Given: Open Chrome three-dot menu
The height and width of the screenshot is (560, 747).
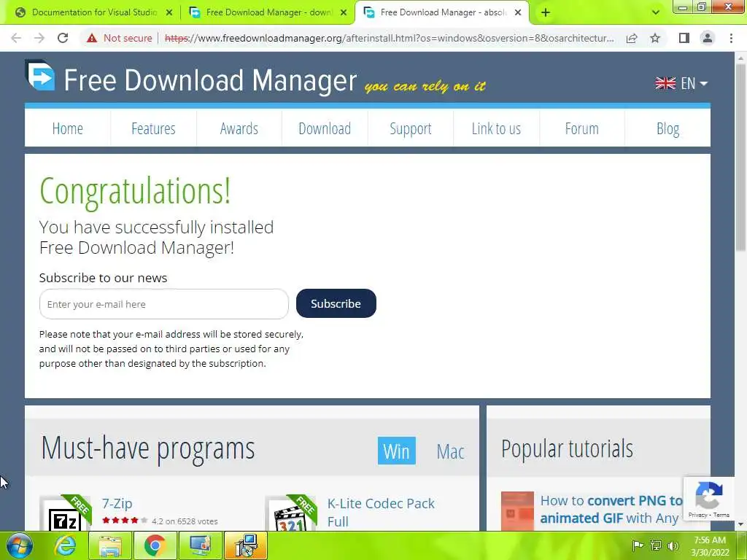Looking at the screenshot, I should click(731, 38).
